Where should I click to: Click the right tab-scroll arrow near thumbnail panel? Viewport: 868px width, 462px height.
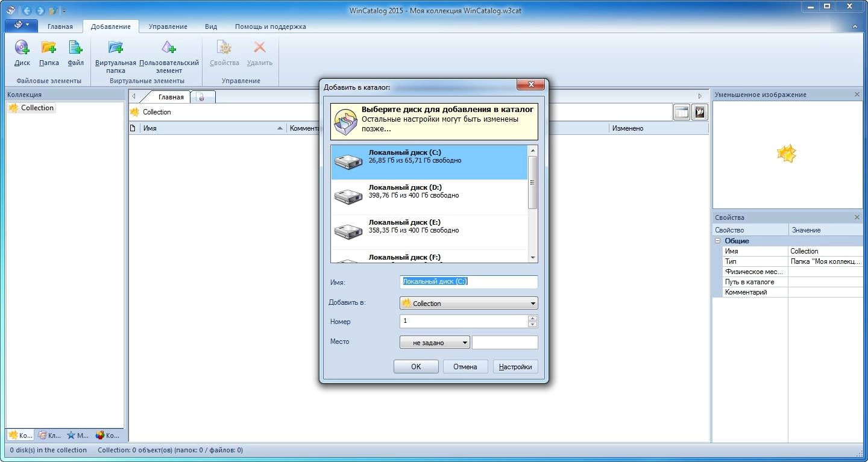[x=700, y=96]
